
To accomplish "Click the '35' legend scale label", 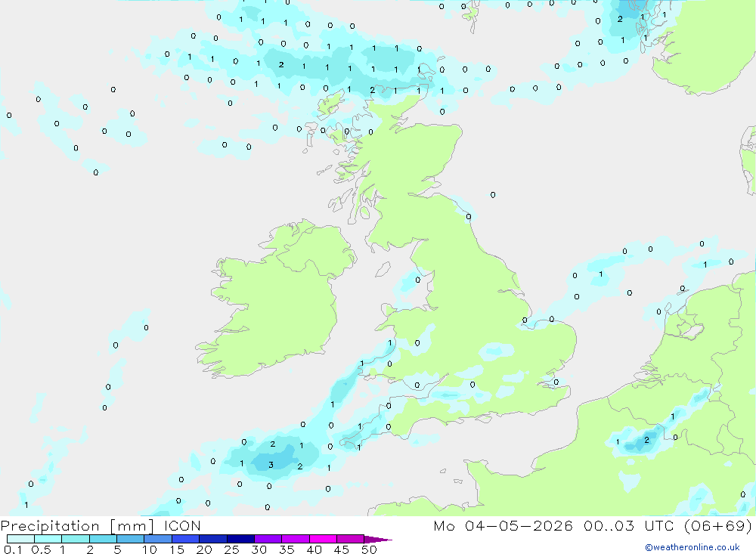I will click(287, 549).
